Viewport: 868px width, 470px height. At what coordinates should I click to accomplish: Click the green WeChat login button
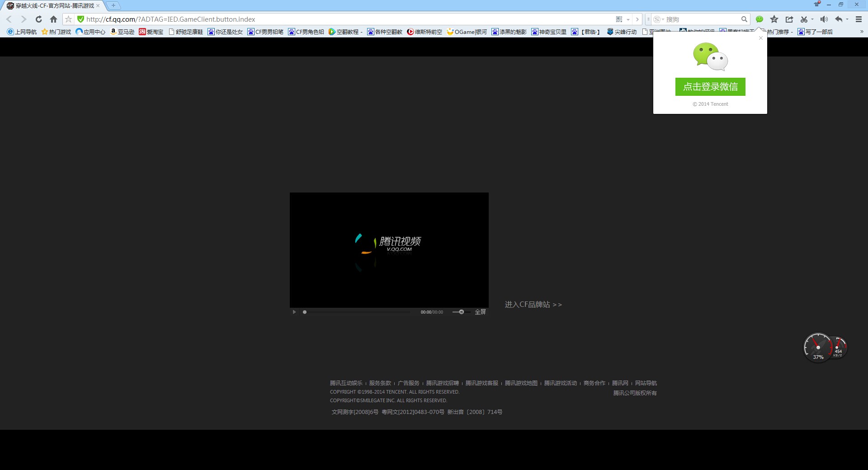pos(710,87)
